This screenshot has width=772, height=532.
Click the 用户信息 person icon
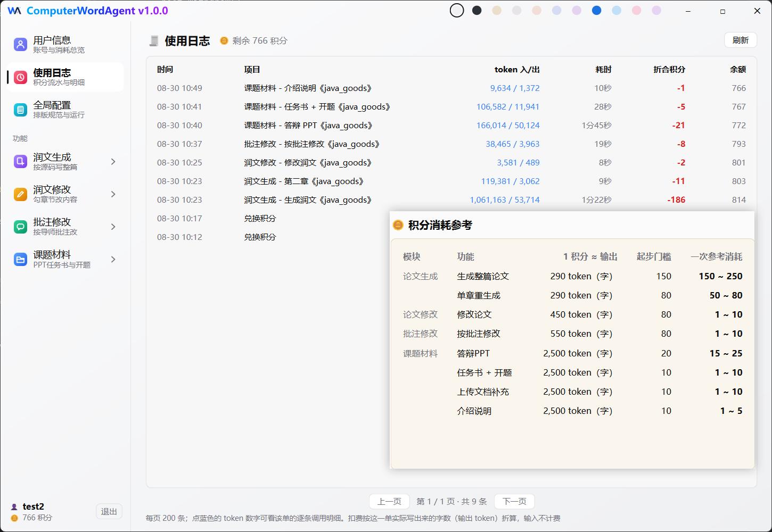(x=20, y=45)
